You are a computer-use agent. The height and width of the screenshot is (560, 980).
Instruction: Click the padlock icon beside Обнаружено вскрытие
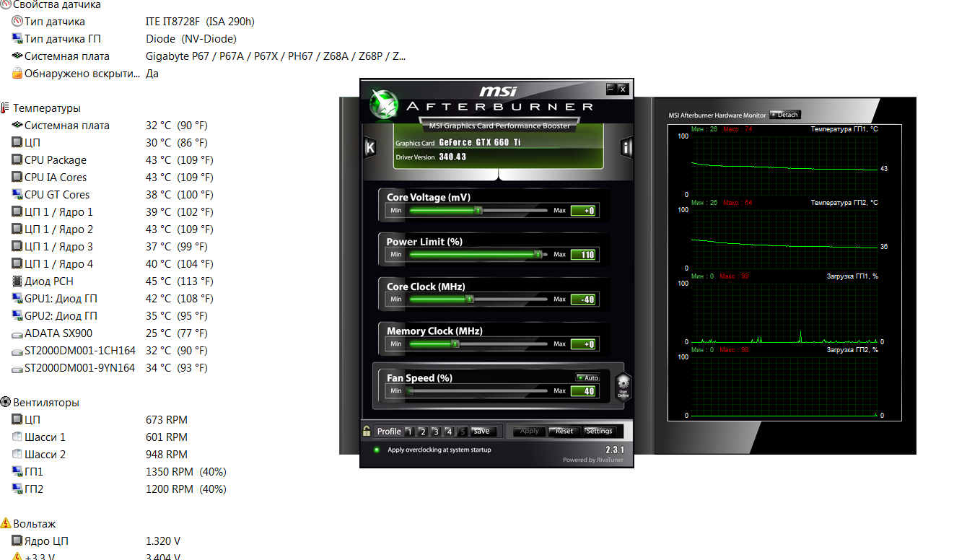tap(17, 74)
